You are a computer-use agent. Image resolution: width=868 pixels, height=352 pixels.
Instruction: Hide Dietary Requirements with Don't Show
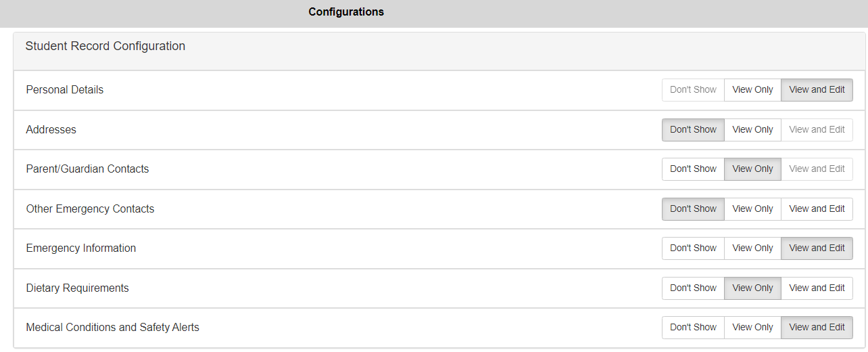693,288
